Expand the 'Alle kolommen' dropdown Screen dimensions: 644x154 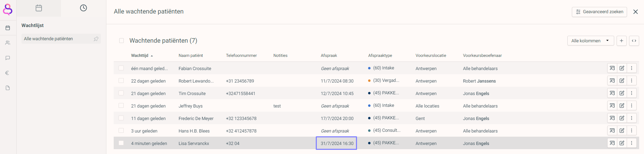(590, 41)
